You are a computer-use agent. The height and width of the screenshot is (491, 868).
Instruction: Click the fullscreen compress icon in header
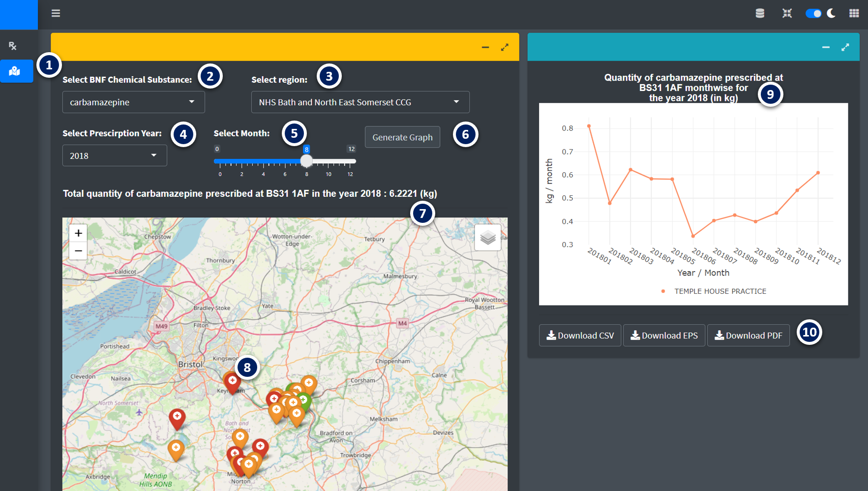click(x=787, y=13)
